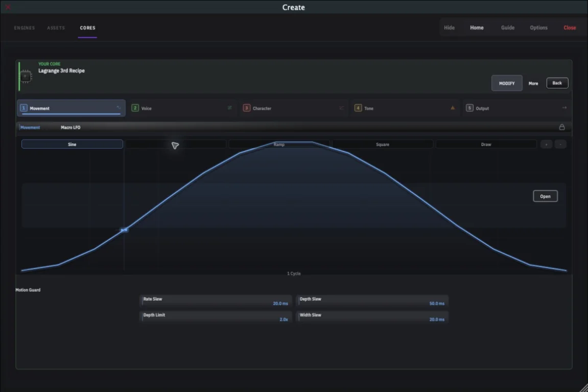The width and height of the screenshot is (588, 392).
Task: Click the red X at the window corner
Action: tap(8, 7)
